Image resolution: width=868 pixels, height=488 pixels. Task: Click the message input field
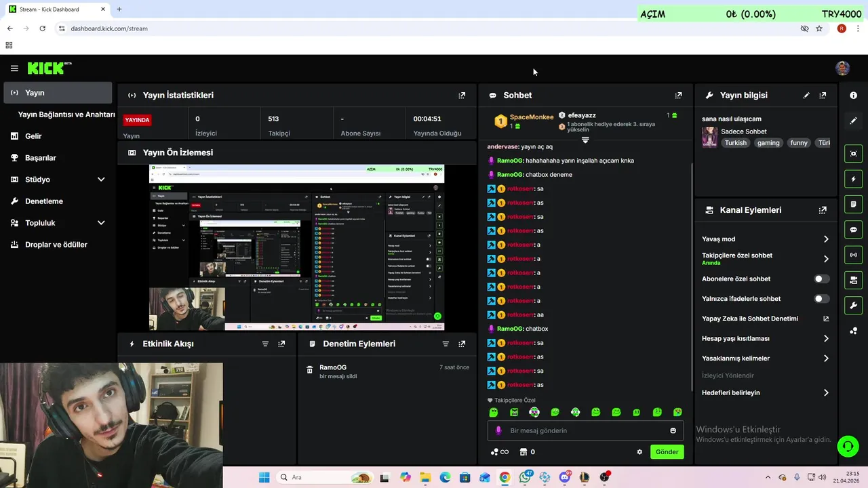point(585,430)
